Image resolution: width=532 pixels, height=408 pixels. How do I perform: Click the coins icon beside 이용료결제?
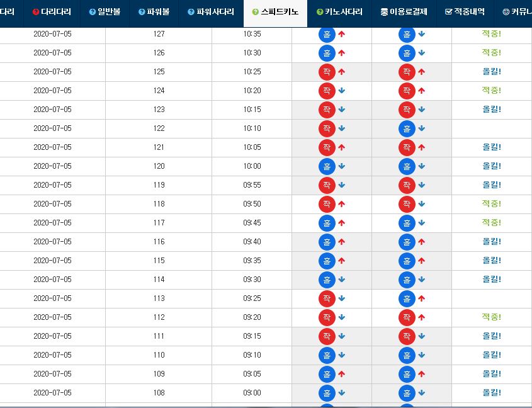tap(384, 12)
